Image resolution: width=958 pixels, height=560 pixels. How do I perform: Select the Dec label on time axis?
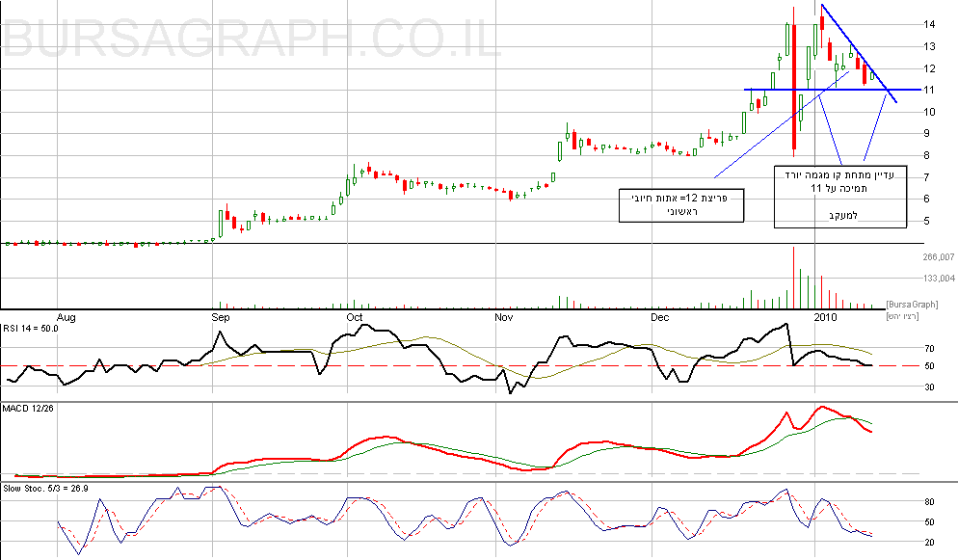point(659,316)
